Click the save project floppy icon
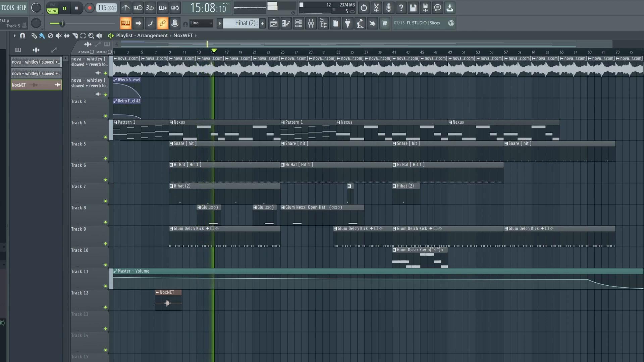The width and height of the screenshot is (644, 362). pyautogui.click(x=413, y=8)
